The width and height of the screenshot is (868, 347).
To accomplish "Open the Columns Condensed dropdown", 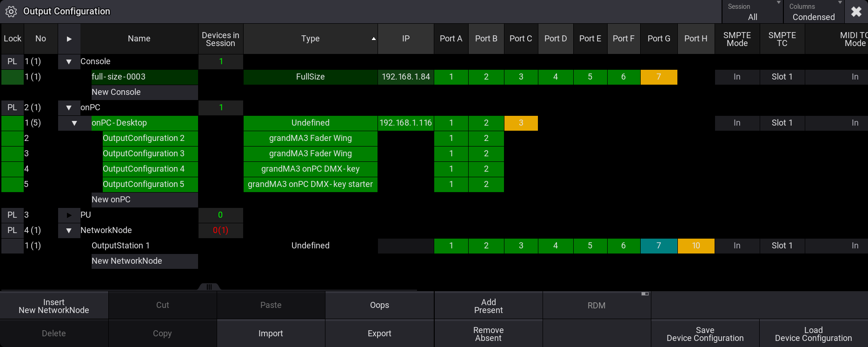I will pyautogui.click(x=814, y=12).
